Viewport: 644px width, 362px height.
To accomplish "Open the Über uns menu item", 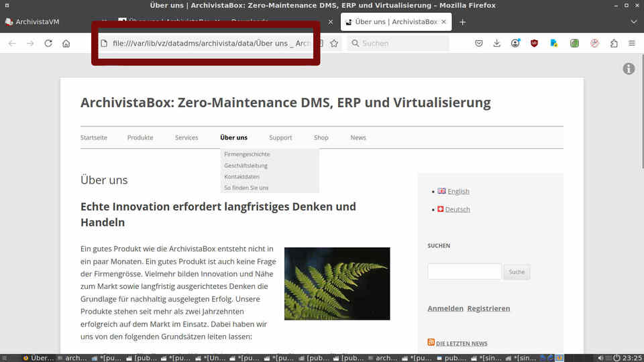I will click(233, 137).
